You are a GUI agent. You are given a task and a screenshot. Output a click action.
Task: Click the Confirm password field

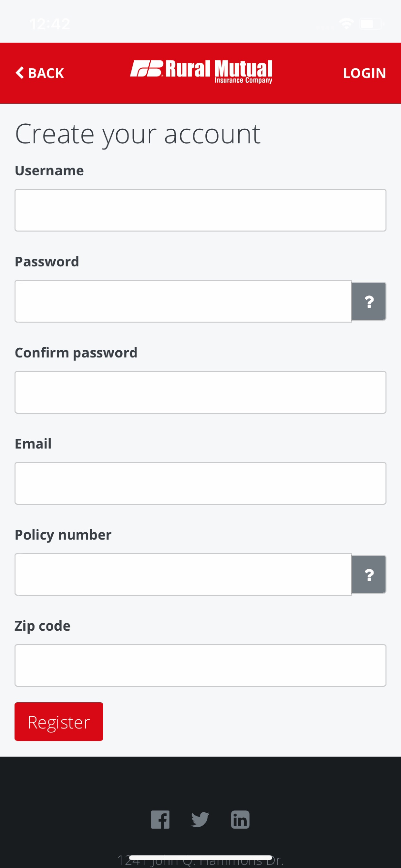tap(200, 392)
